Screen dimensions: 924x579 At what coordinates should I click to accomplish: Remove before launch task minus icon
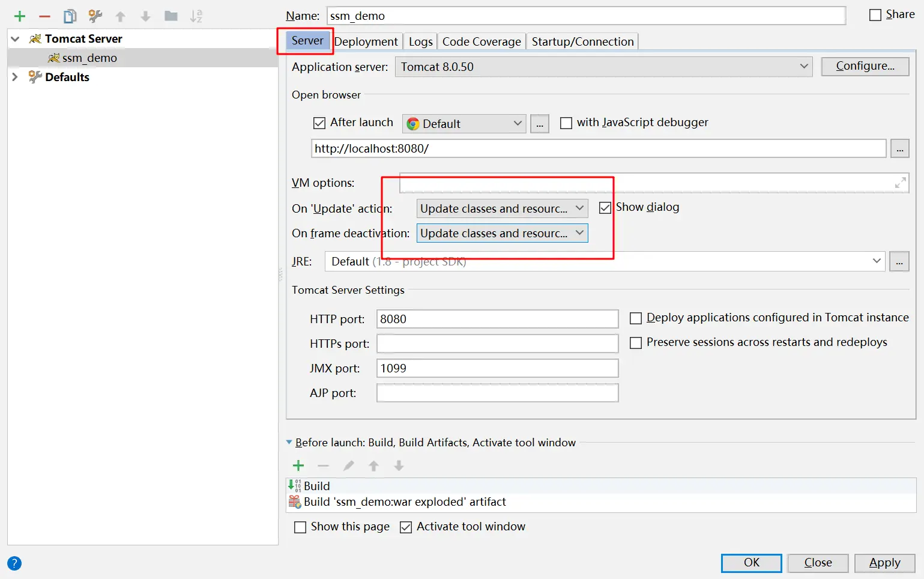(323, 465)
